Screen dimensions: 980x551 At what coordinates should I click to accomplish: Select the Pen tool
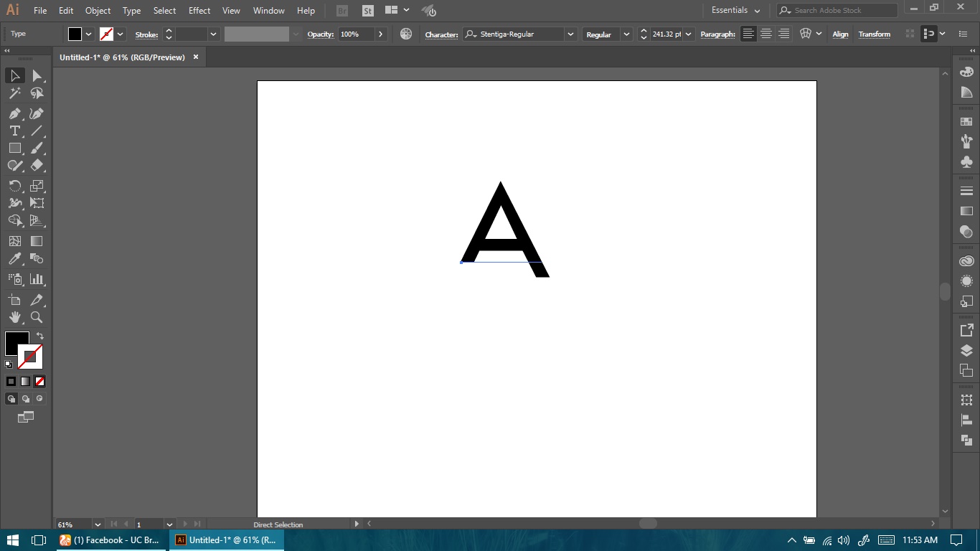[15, 113]
